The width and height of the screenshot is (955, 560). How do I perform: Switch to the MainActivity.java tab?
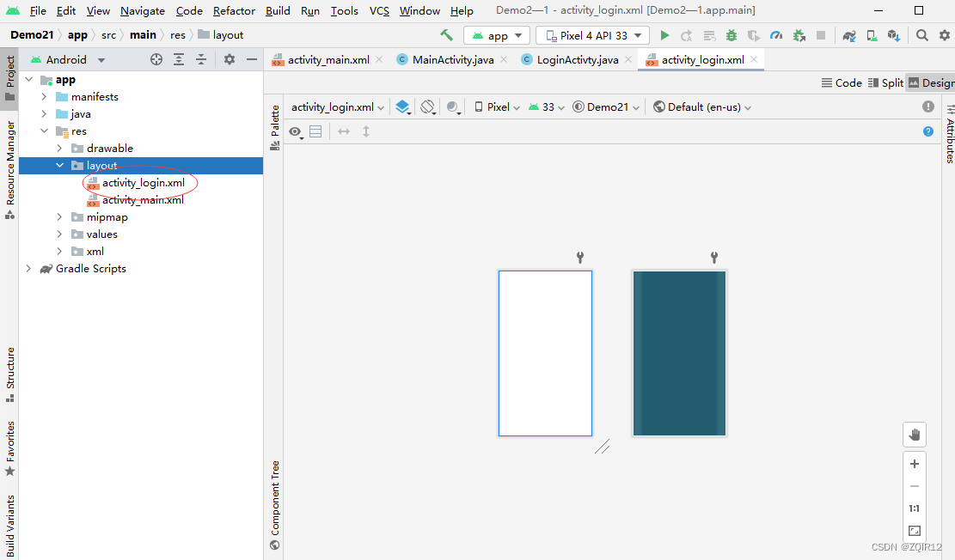452,59
